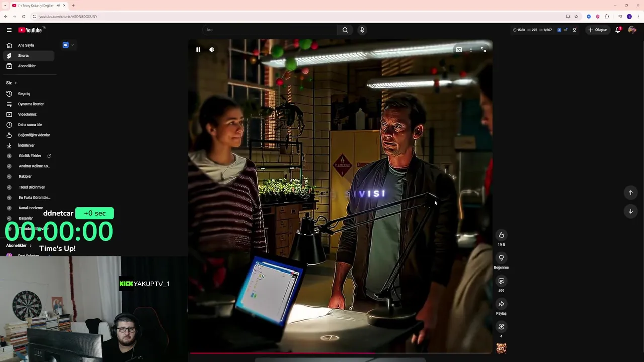Toggle subtitles on the Short
The height and width of the screenshot is (362, 644).
click(x=459, y=50)
